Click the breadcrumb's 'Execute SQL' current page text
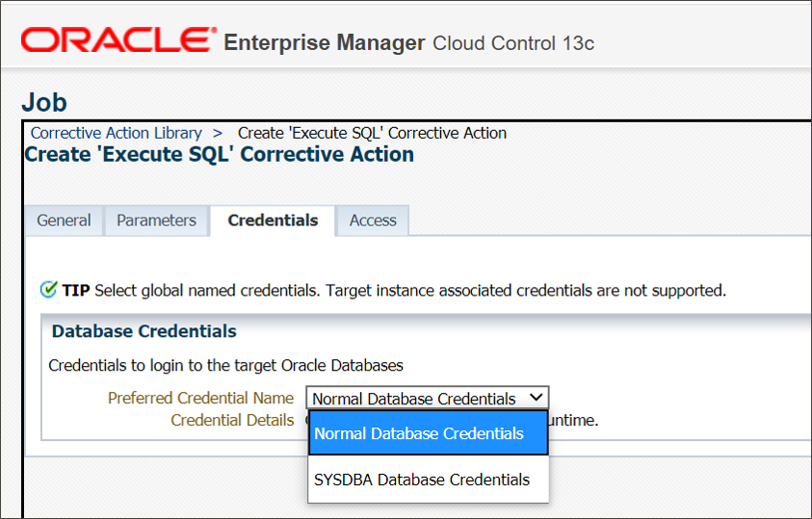This screenshot has height=519, width=812. [372, 133]
